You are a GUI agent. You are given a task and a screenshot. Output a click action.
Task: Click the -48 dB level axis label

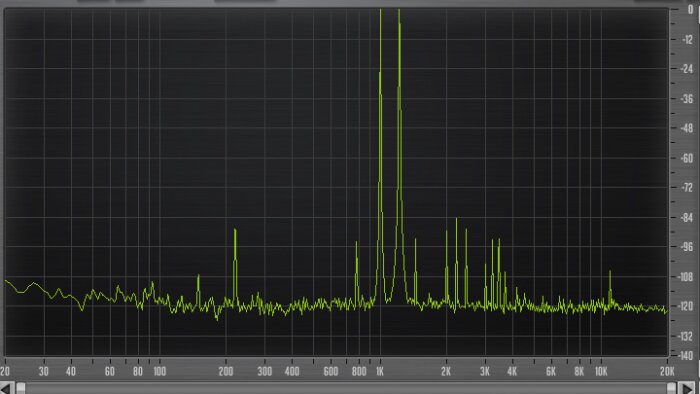point(687,129)
